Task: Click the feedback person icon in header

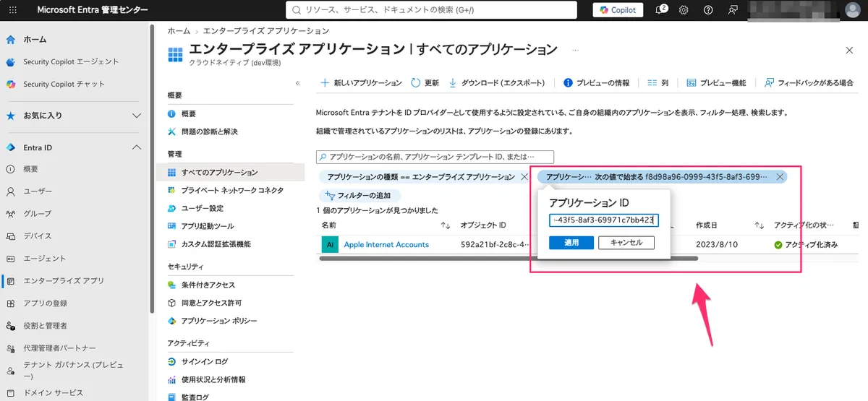Action: [x=733, y=10]
